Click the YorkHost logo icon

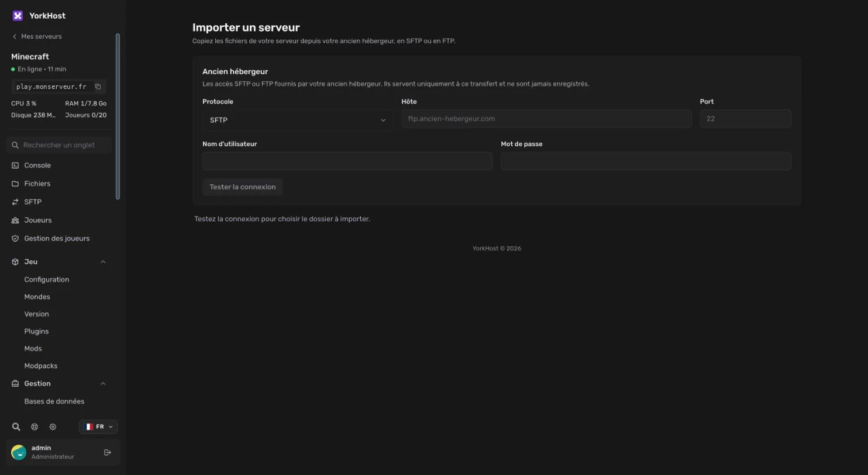(x=18, y=16)
